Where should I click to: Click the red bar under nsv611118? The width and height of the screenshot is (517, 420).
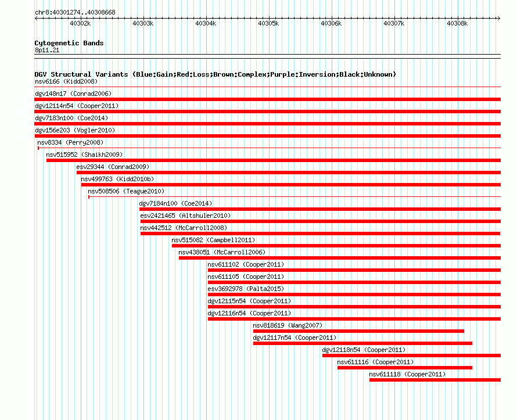(435, 380)
